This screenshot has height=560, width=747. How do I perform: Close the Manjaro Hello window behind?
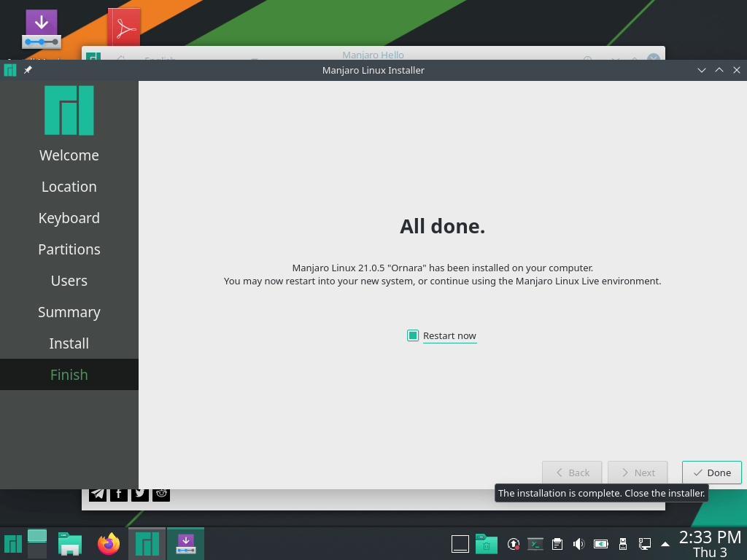(653, 57)
